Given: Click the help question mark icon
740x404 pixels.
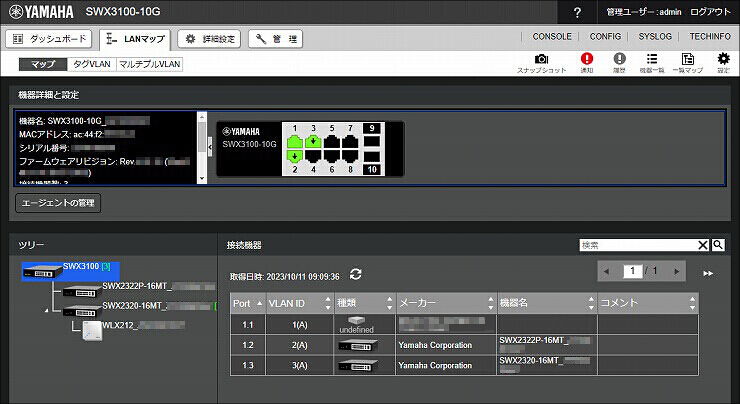Looking at the screenshot, I should coord(577,13).
